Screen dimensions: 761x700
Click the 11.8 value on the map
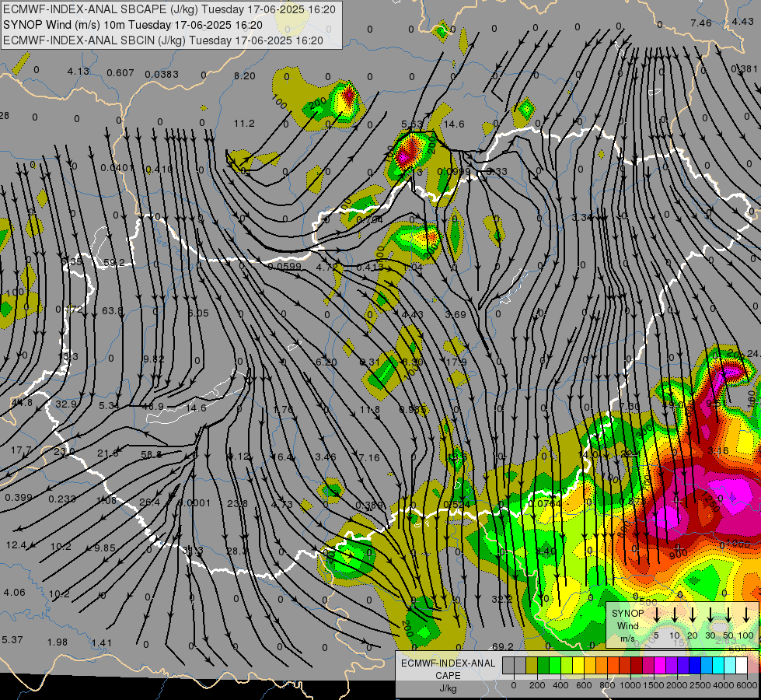pyautogui.click(x=370, y=410)
